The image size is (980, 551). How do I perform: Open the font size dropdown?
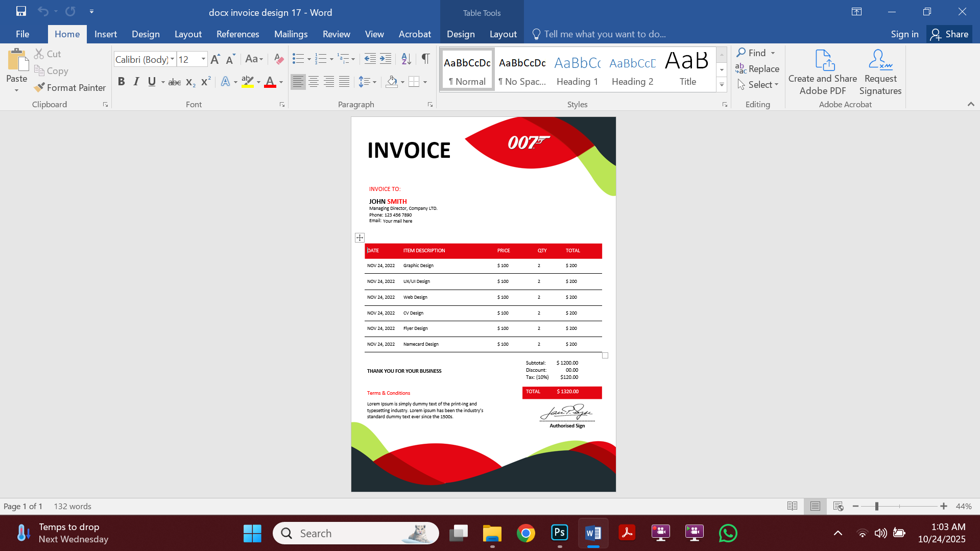coord(202,59)
